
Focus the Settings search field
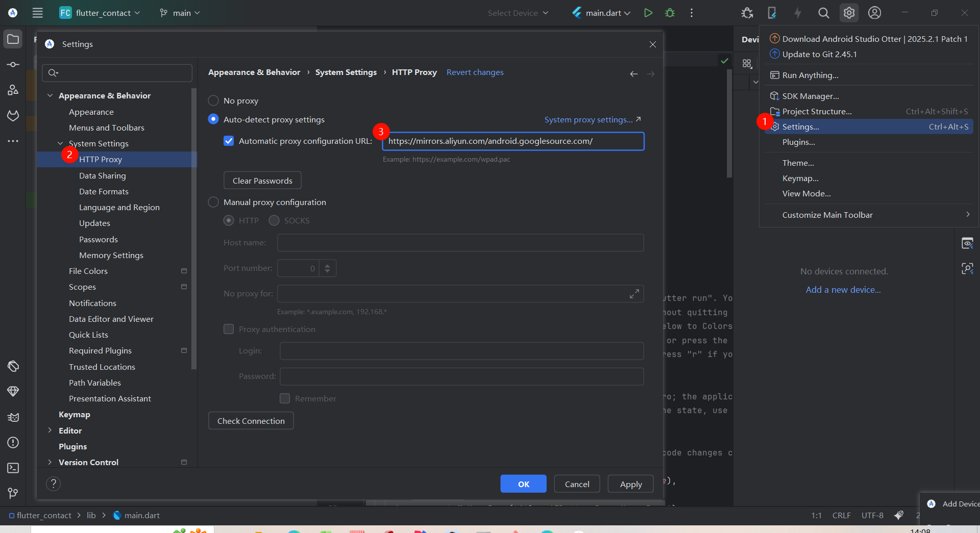tap(117, 73)
